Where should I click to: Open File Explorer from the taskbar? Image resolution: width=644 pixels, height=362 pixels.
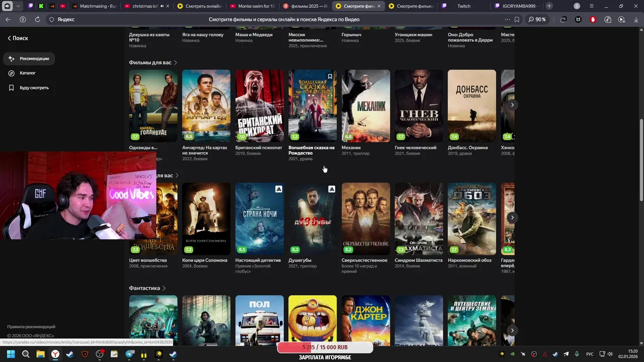tap(40, 354)
